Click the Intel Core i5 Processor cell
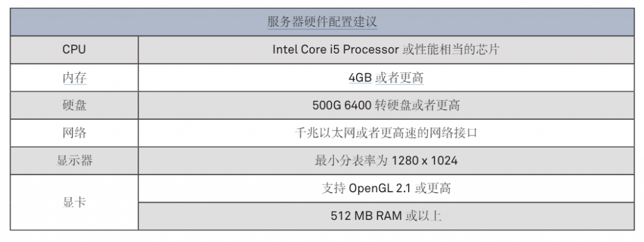Image resolution: width=644 pixels, height=242 pixels. pyautogui.click(x=386, y=50)
